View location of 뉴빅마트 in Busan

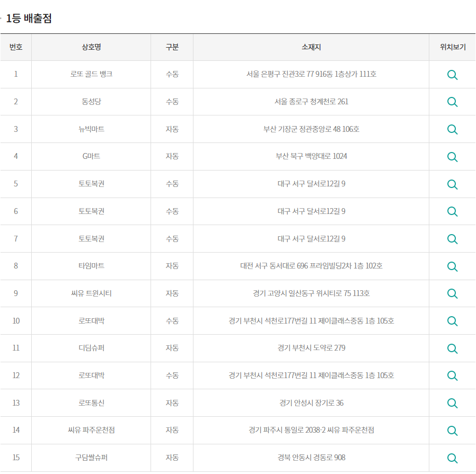[452, 129]
